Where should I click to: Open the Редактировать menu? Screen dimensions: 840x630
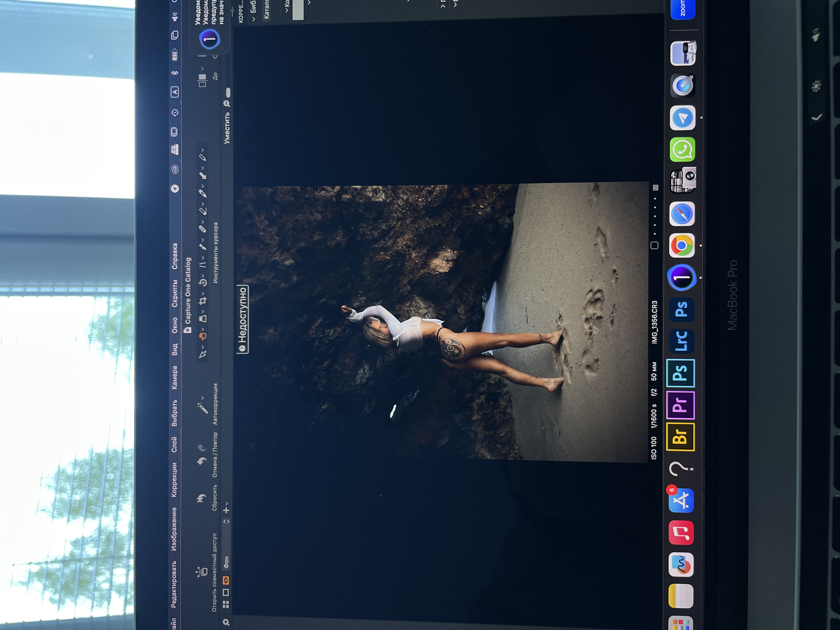point(174,584)
